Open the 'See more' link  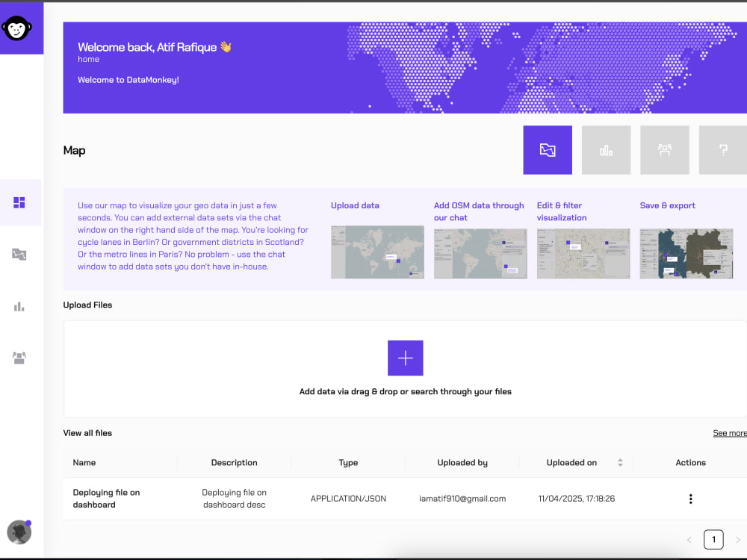729,433
